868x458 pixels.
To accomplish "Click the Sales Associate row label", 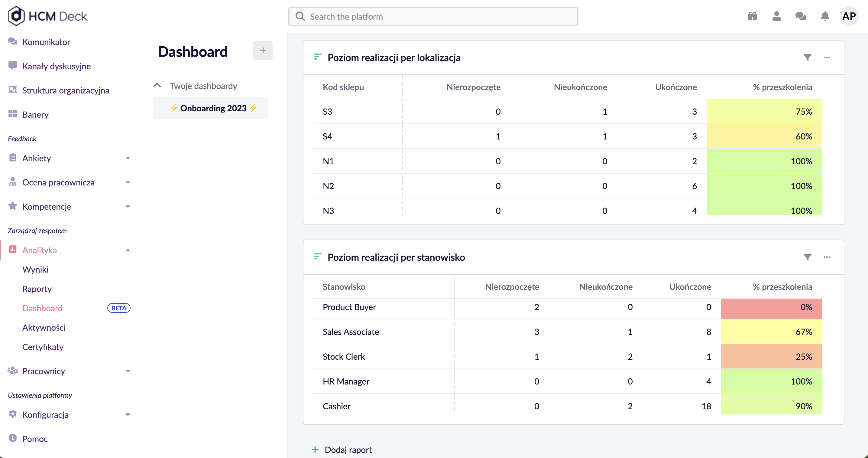I will point(351,332).
